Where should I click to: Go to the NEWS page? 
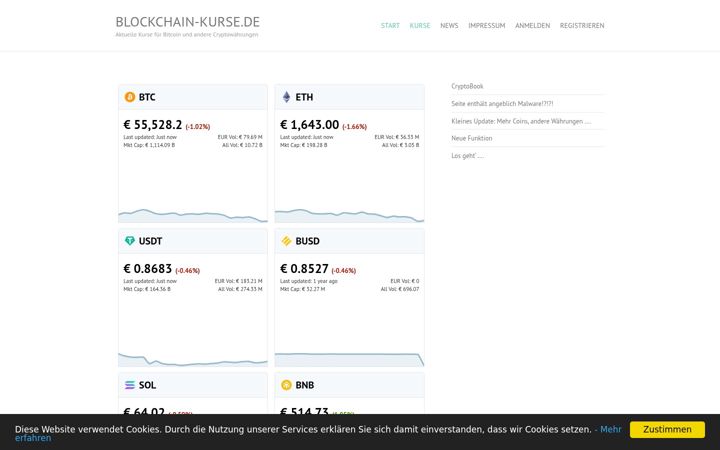tap(449, 26)
